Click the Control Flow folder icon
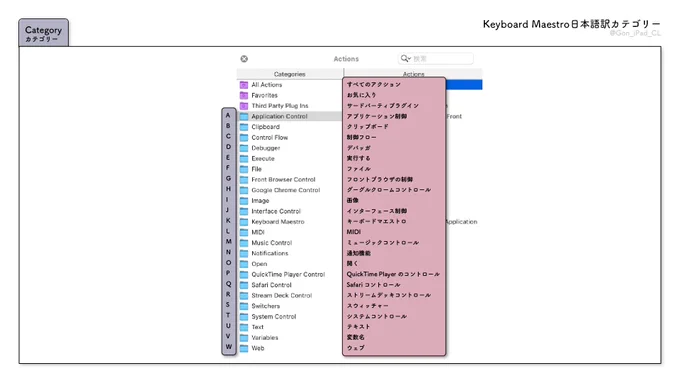The width and height of the screenshot is (680, 383). point(244,137)
